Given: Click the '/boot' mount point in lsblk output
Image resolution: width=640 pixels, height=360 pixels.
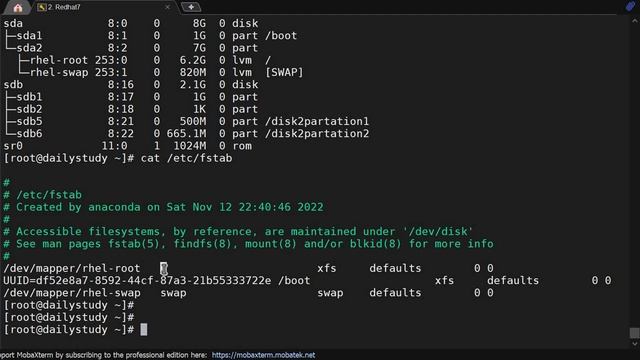Looking at the screenshot, I should [x=281, y=36].
